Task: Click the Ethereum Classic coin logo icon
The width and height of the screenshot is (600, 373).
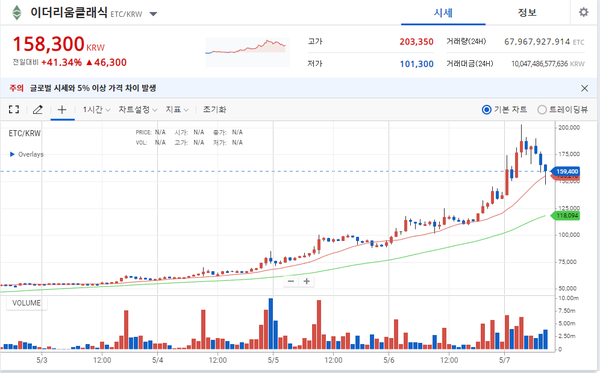Action: tap(16, 13)
